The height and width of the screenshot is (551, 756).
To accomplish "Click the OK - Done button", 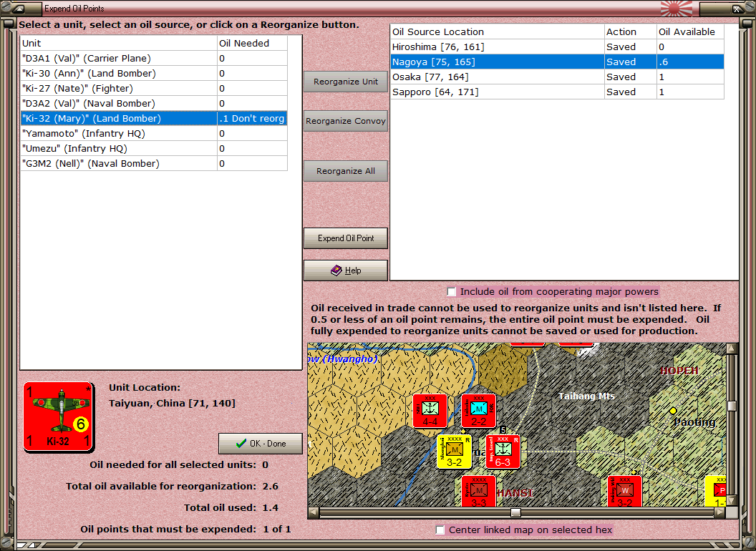I will 261,444.
